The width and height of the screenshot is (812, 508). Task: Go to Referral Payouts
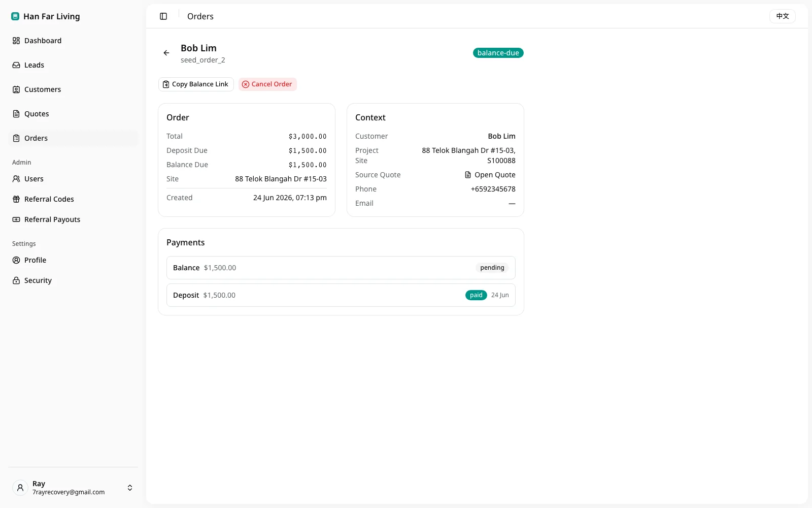73,219
